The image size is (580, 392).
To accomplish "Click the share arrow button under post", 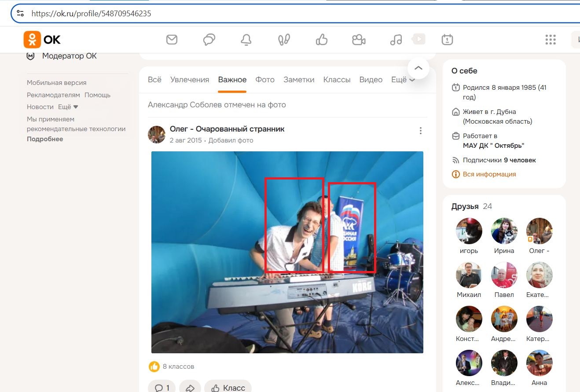I will pyautogui.click(x=190, y=388).
